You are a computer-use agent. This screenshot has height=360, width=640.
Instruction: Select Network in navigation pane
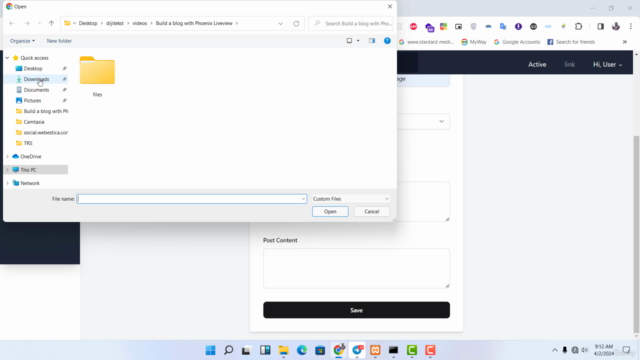pyautogui.click(x=30, y=183)
